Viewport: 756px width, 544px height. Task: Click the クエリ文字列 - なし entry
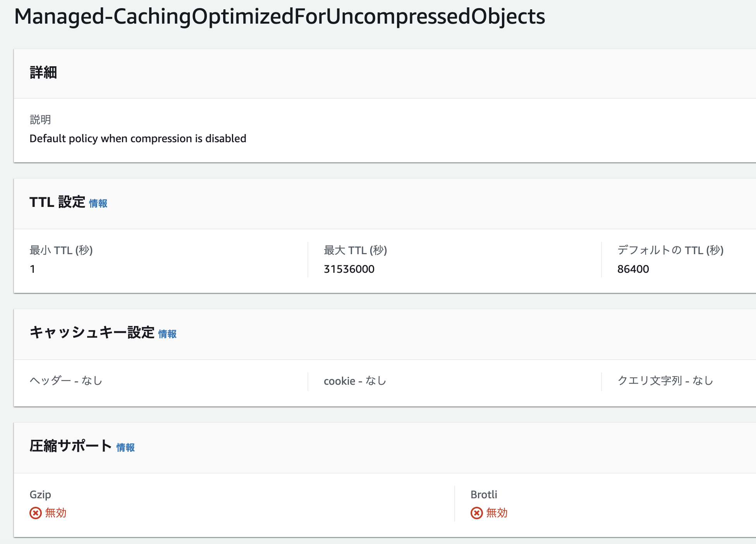point(665,381)
